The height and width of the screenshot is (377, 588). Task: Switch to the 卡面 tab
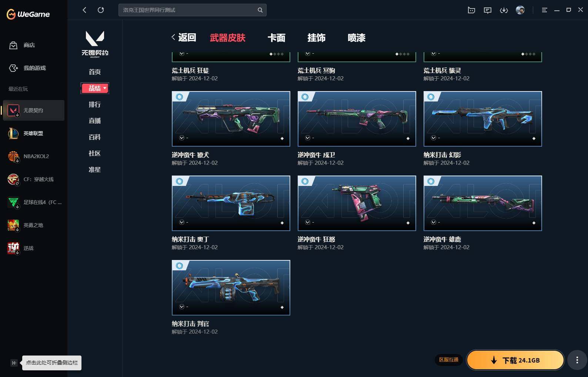click(277, 38)
